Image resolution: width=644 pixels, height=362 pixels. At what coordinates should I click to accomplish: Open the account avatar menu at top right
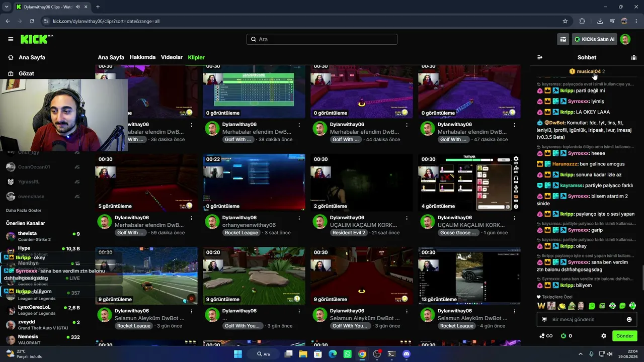pyautogui.click(x=625, y=39)
